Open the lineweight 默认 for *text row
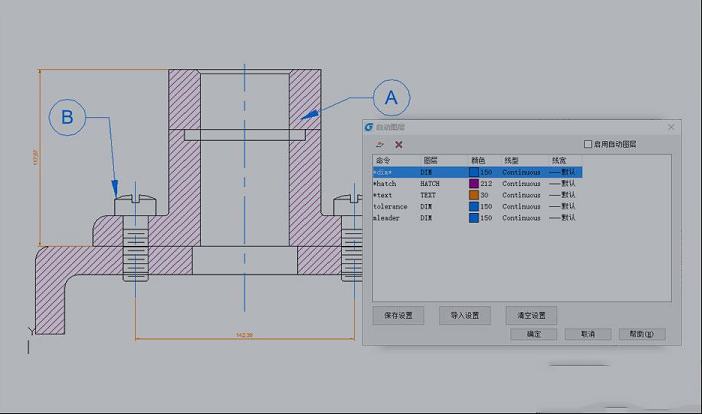 pyautogui.click(x=563, y=195)
